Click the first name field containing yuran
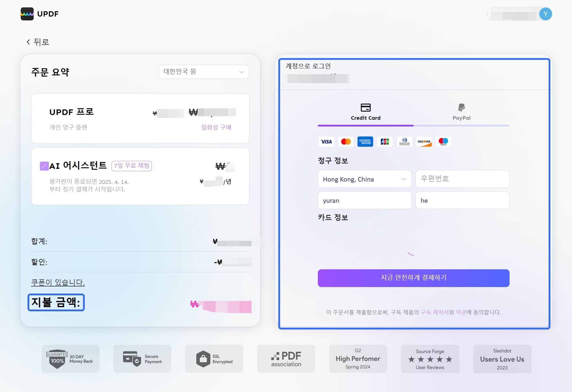This screenshot has height=392, width=572. 365,200
